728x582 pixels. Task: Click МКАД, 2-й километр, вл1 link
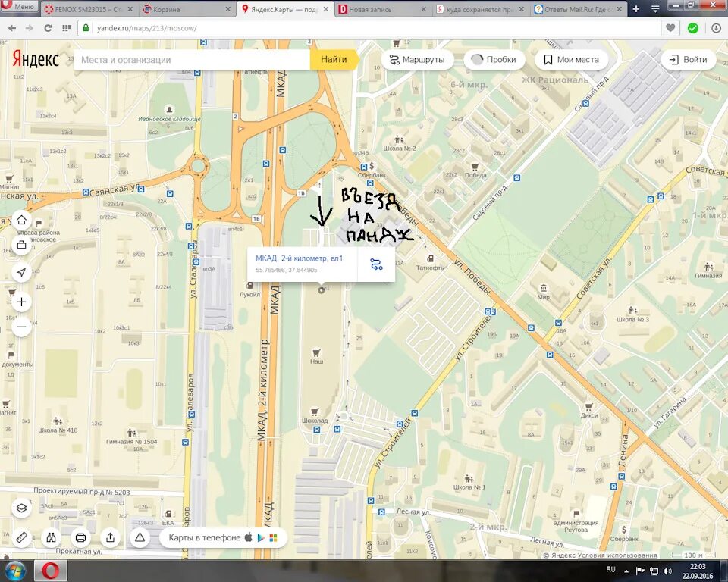(299, 258)
